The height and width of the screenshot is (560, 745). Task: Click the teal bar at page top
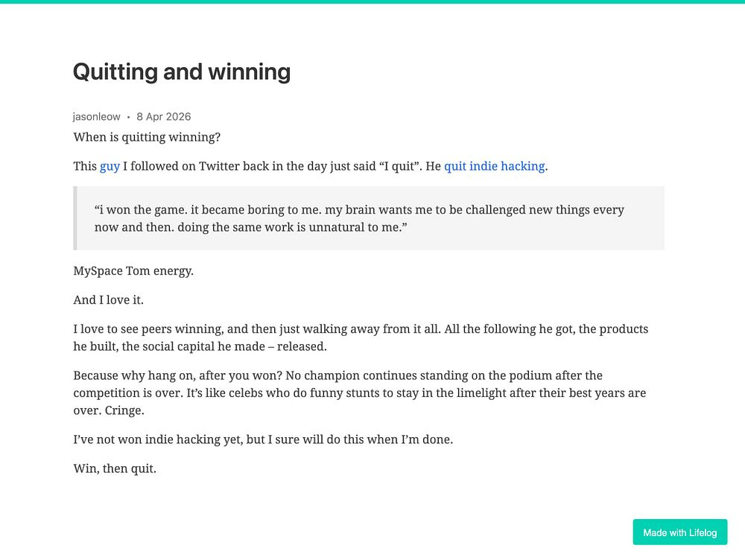coord(372,1)
